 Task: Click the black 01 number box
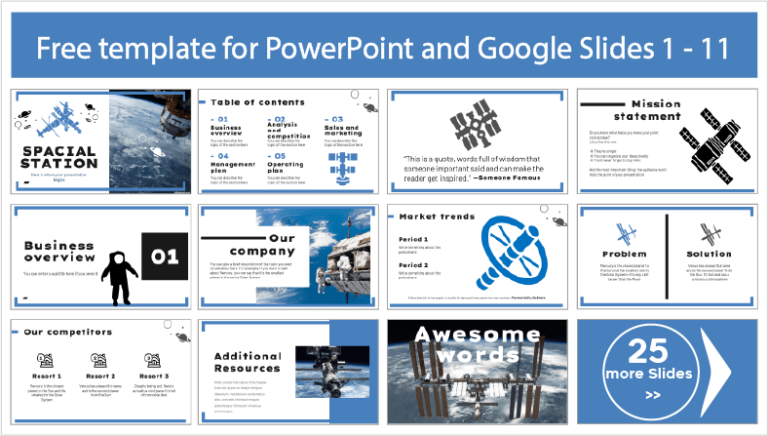165,256
